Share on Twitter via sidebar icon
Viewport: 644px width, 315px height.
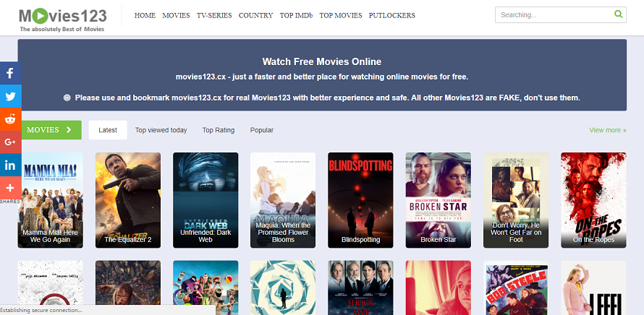[x=10, y=96]
